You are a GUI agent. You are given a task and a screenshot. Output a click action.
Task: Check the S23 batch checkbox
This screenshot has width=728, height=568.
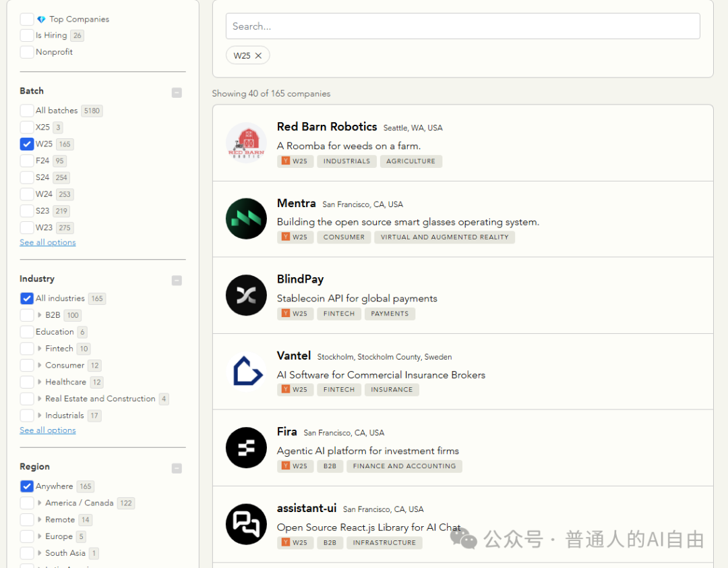coord(27,211)
